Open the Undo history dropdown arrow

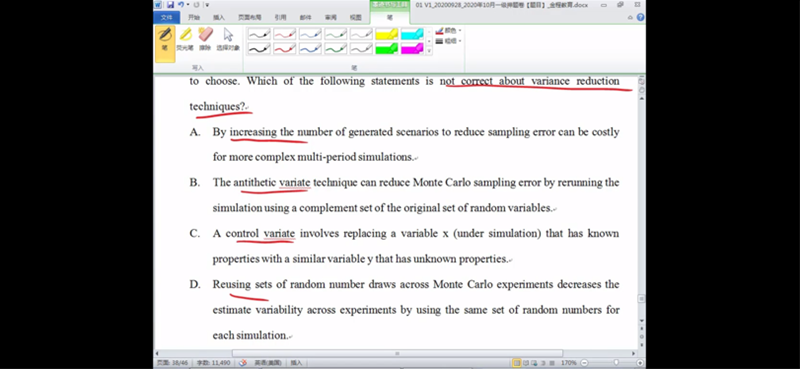[188, 5]
